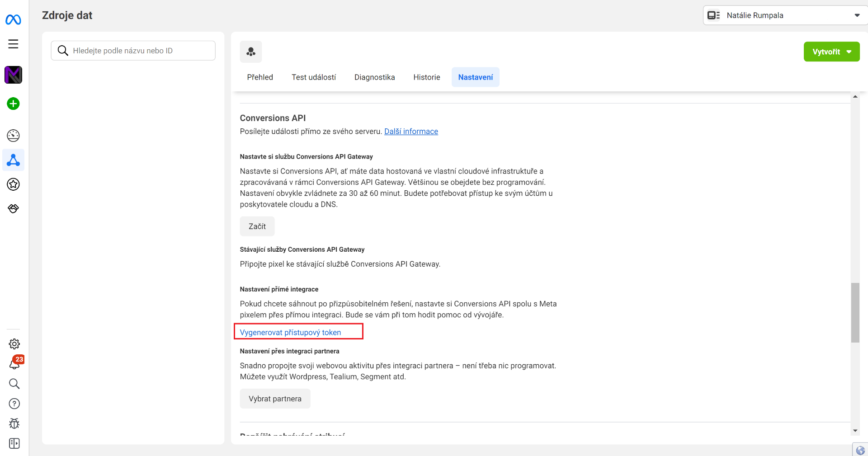Select the business account avatar icon
Screen dimensions: 868x456
click(x=13, y=75)
